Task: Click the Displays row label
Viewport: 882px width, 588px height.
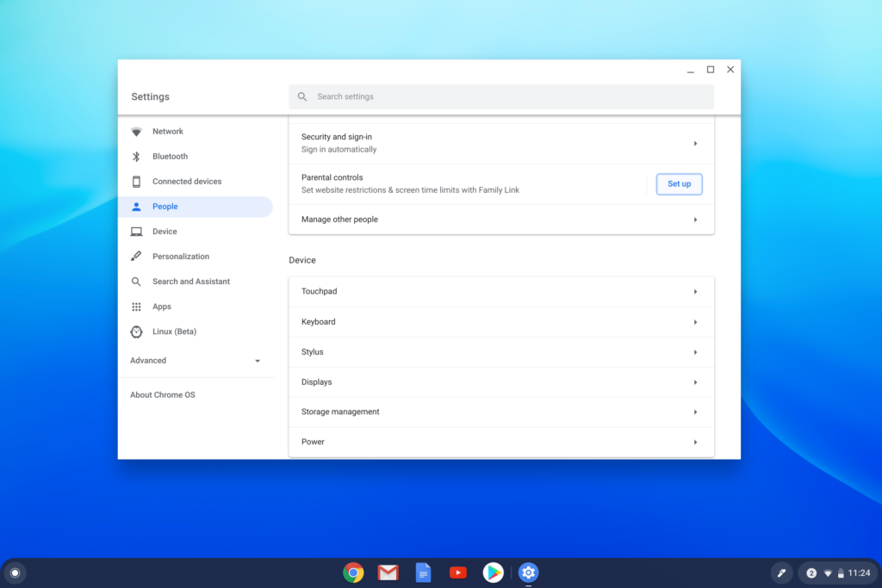Action: click(317, 381)
